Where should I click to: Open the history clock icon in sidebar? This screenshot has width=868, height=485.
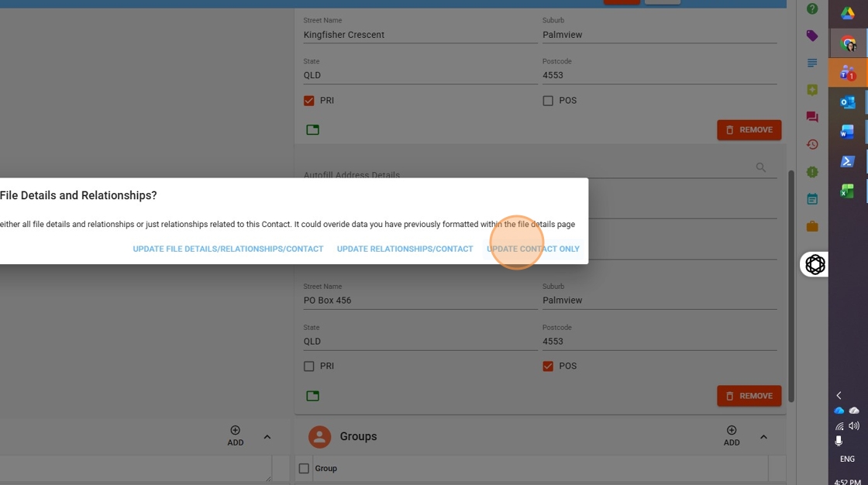(x=811, y=144)
